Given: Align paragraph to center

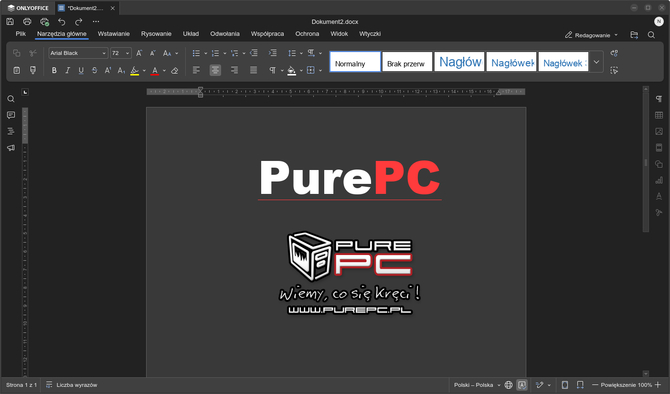Looking at the screenshot, I should [x=215, y=70].
